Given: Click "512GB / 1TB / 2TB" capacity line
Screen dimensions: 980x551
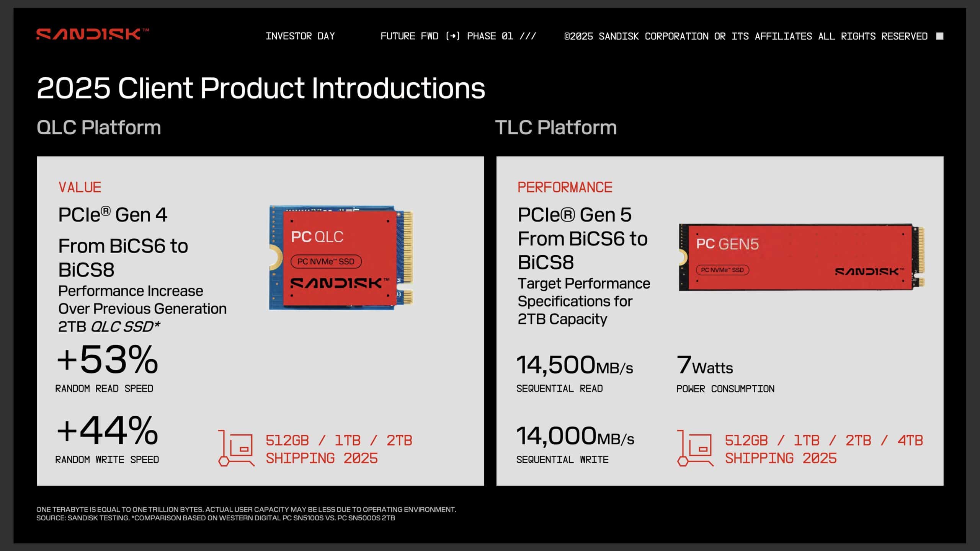Looking at the screenshot, I should [339, 440].
